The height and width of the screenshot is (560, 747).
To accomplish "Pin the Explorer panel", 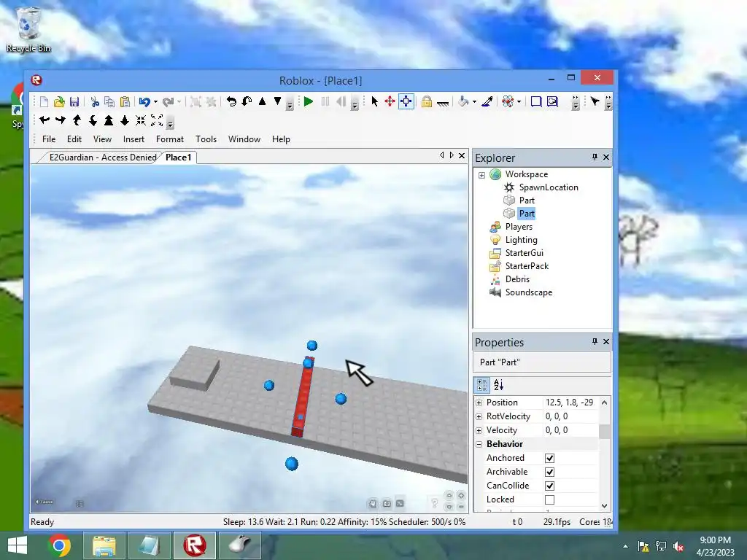I will (595, 157).
